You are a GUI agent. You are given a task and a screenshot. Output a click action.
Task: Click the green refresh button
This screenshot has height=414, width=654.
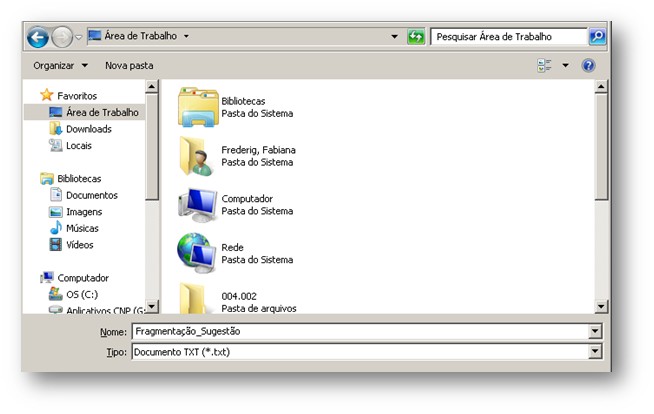point(416,37)
